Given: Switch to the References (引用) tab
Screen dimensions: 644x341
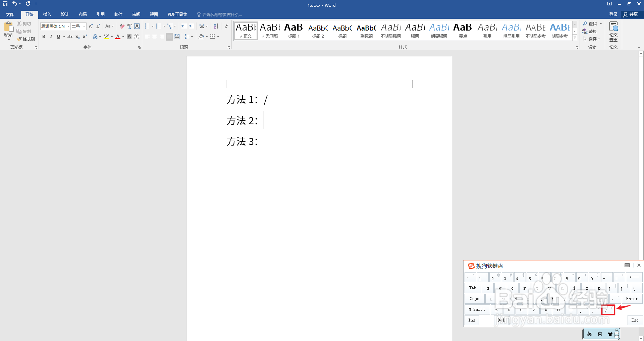Looking at the screenshot, I should pos(100,14).
